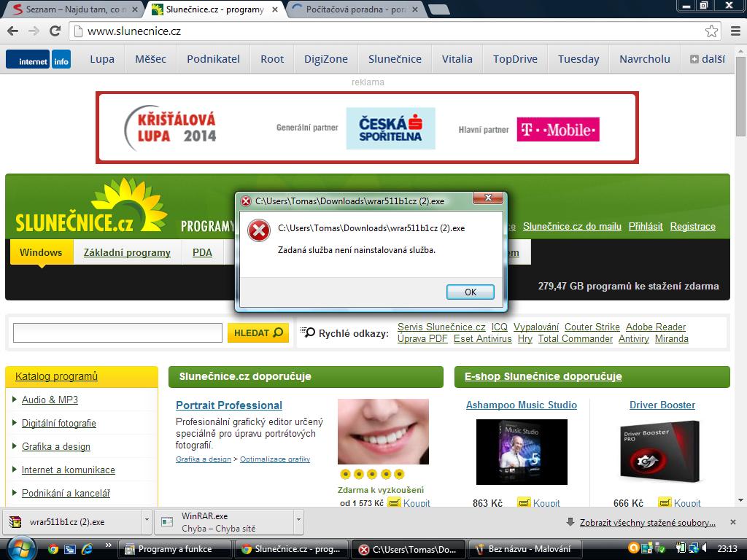Open the Windows Start orb
The height and width of the screenshot is (560, 747).
tap(20, 548)
